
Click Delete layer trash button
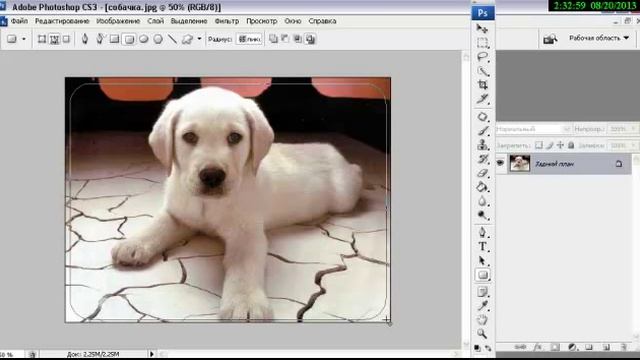(624, 347)
